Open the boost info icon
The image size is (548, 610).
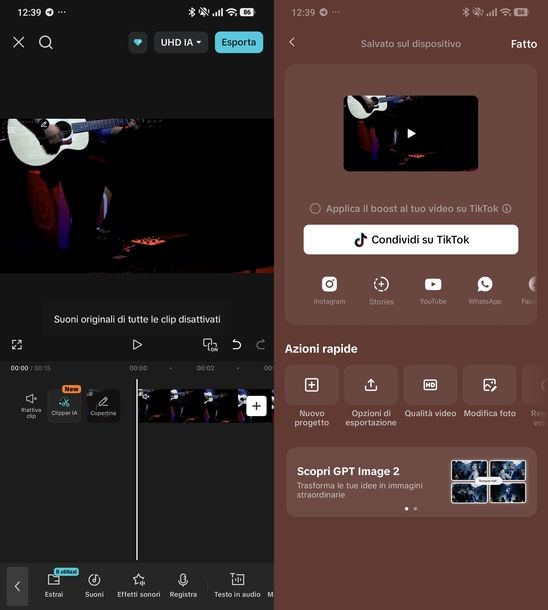click(x=506, y=209)
